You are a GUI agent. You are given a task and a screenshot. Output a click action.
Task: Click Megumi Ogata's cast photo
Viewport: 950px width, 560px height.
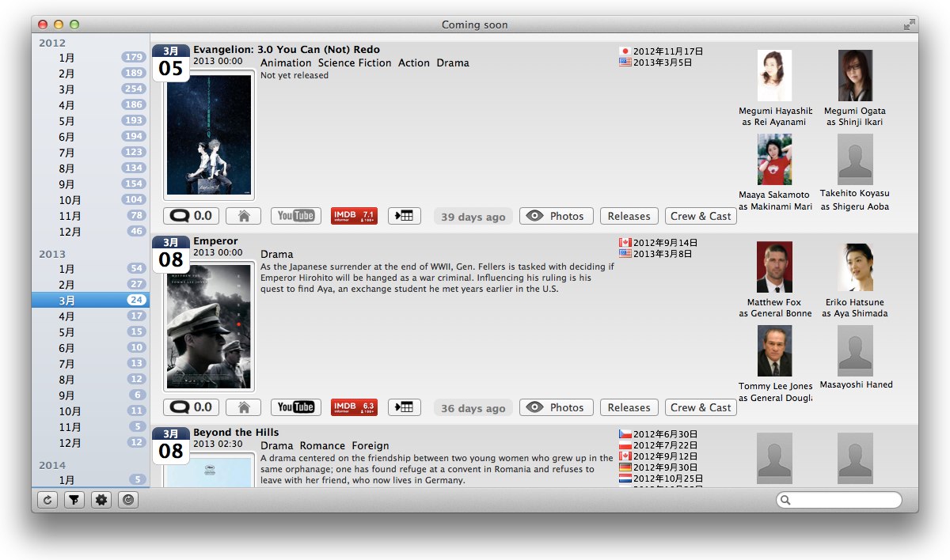(855, 76)
